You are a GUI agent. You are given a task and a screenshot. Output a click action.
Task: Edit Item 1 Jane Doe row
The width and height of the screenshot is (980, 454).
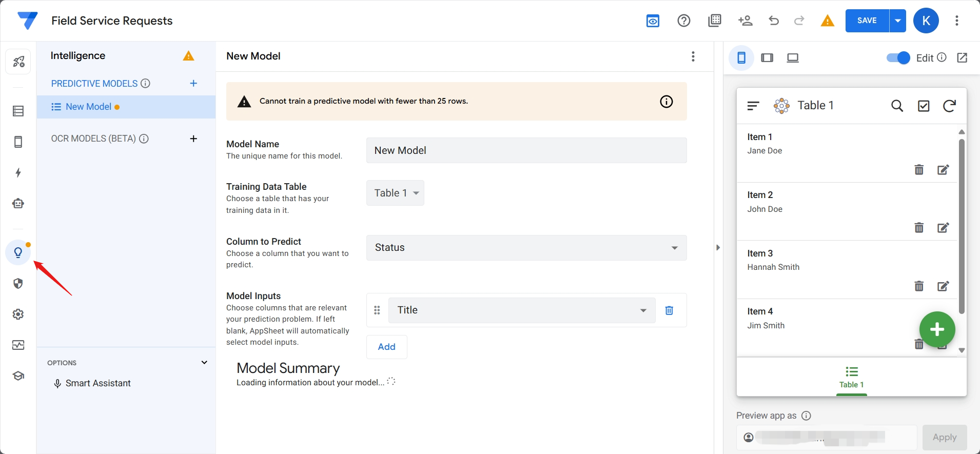943,170
